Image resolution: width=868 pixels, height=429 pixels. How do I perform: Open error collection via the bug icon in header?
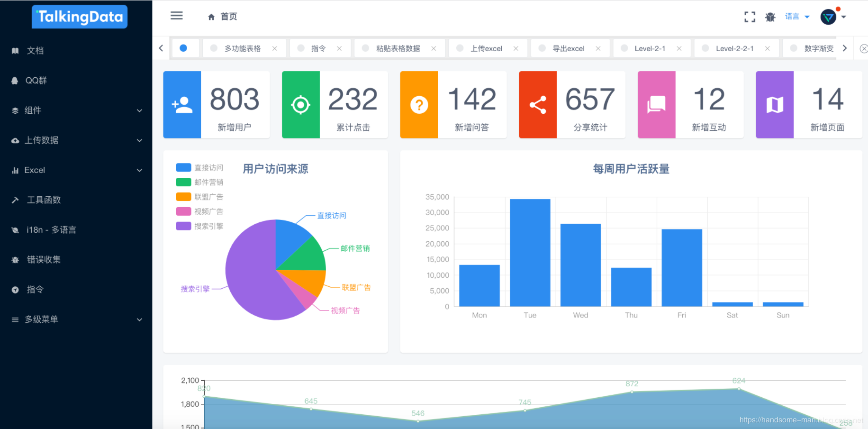(770, 17)
